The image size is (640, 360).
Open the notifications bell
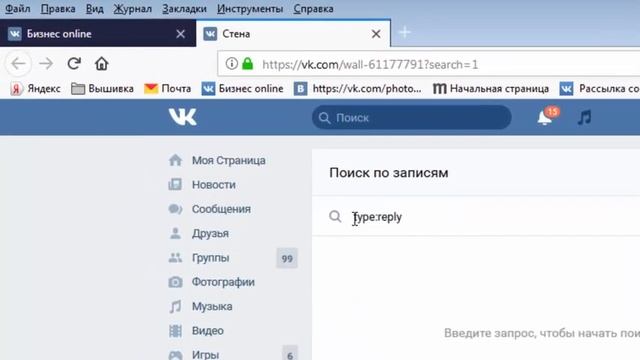[x=545, y=118]
